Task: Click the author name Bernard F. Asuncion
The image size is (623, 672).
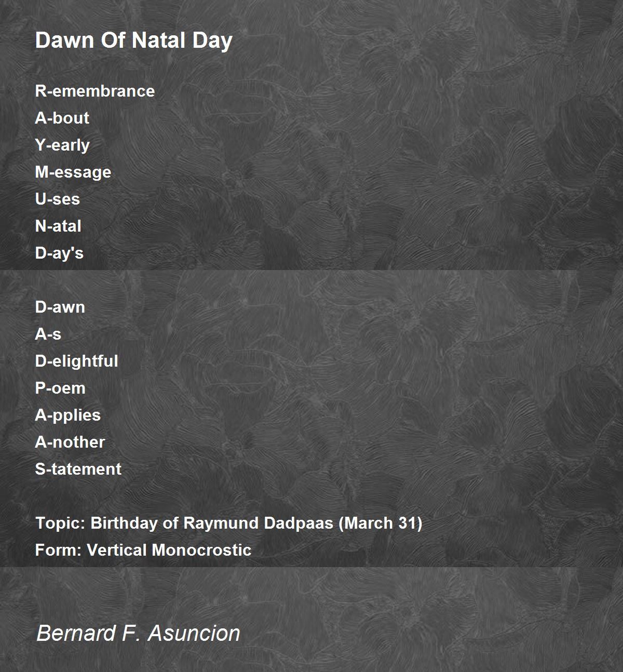Action: click(x=138, y=633)
